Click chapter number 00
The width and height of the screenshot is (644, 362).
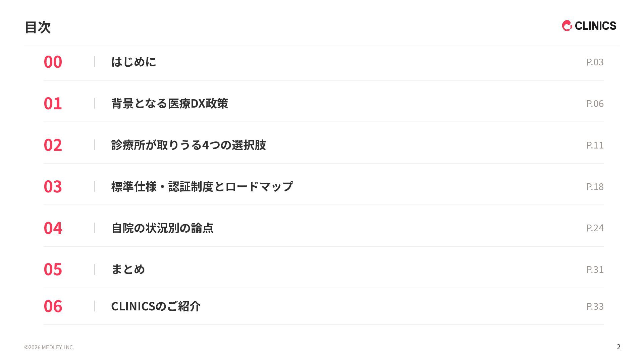click(x=53, y=62)
